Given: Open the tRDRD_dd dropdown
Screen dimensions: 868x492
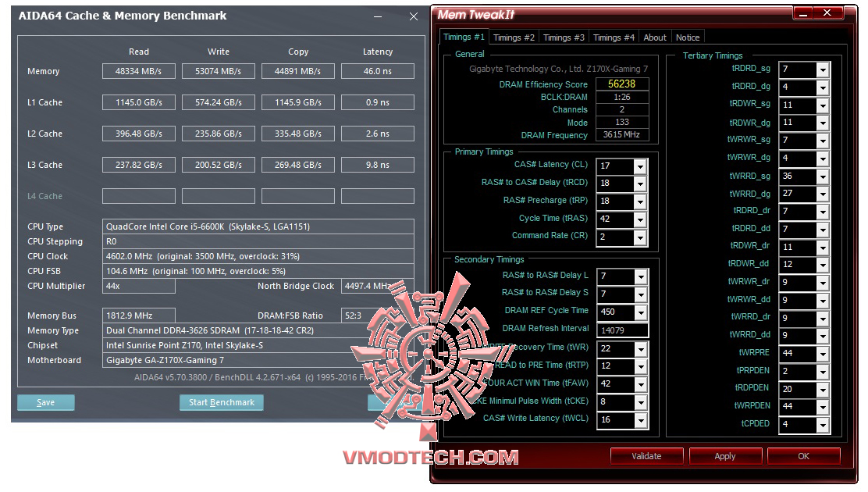Looking at the screenshot, I should [823, 230].
